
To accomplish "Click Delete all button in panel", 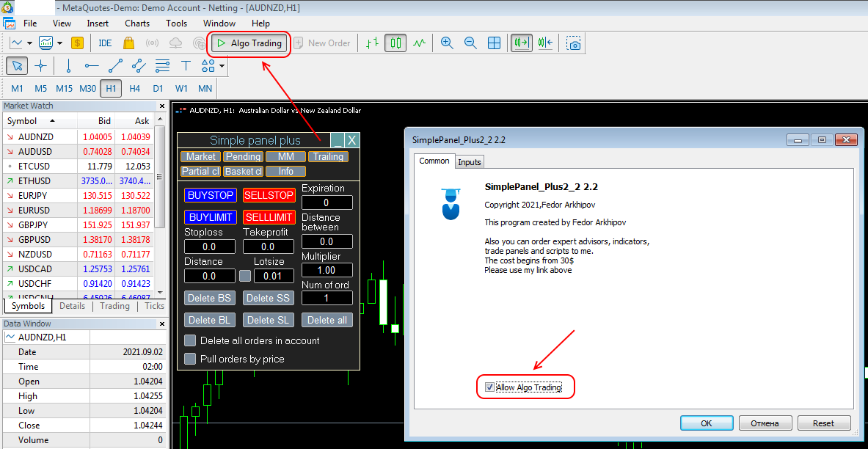I will click(327, 319).
